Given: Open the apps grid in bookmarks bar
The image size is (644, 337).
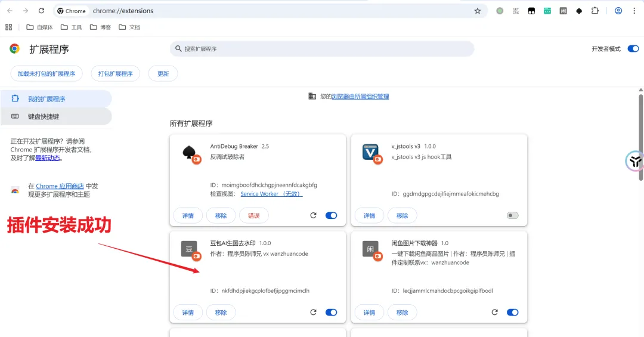Looking at the screenshot, I should [x=8, y=27].
